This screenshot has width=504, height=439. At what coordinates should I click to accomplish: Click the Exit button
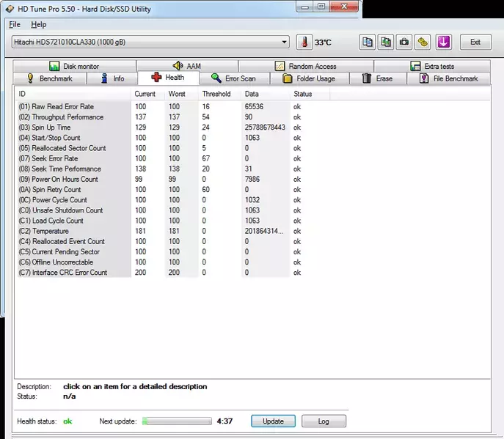[x=475, y=42]
